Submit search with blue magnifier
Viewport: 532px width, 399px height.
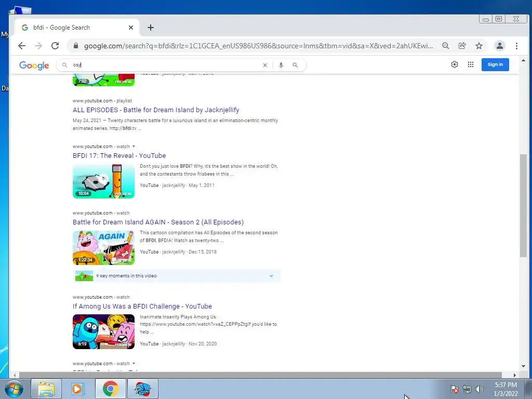pyautogui.click(x=295, y=65)
